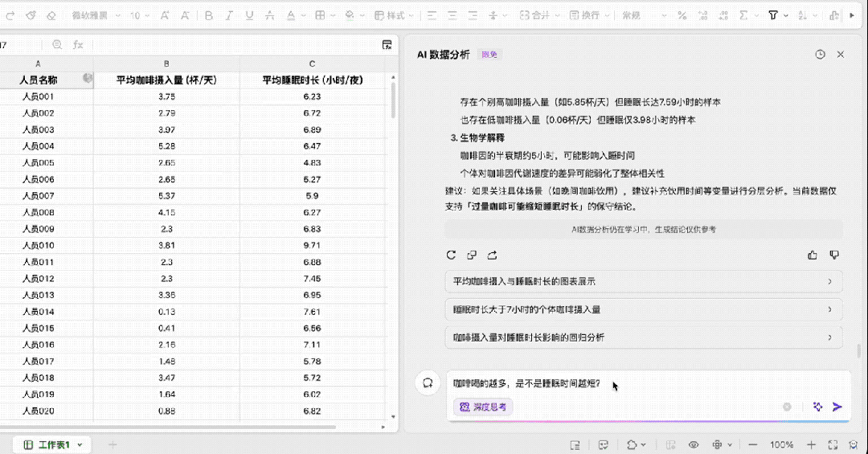Apply percent number format
This screenshot has width=868, height=454.
point(682,15)
